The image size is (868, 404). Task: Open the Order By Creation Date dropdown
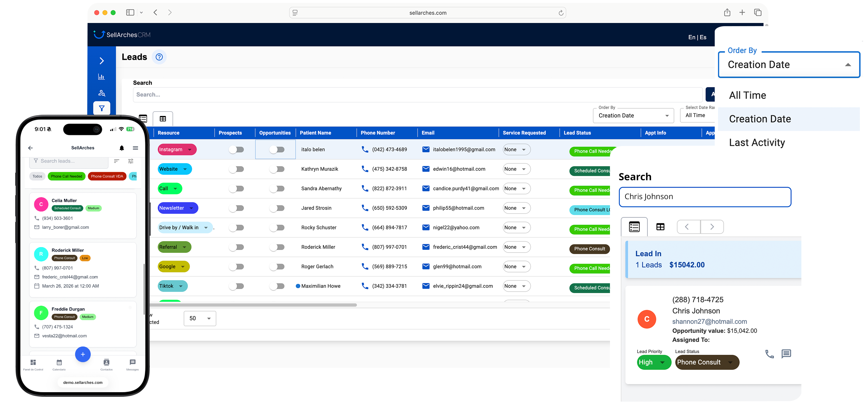pyautogui.click(x=633, y=115)
